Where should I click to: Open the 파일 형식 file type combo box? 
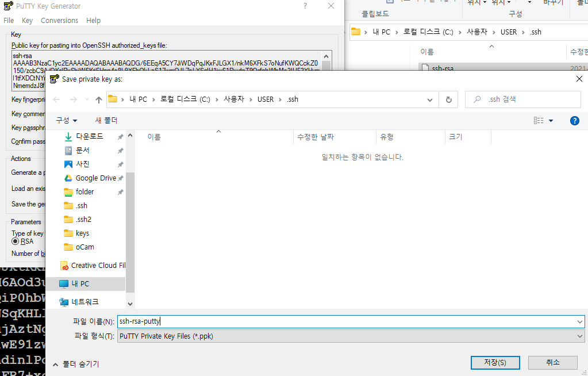click(x=351, y=336)
